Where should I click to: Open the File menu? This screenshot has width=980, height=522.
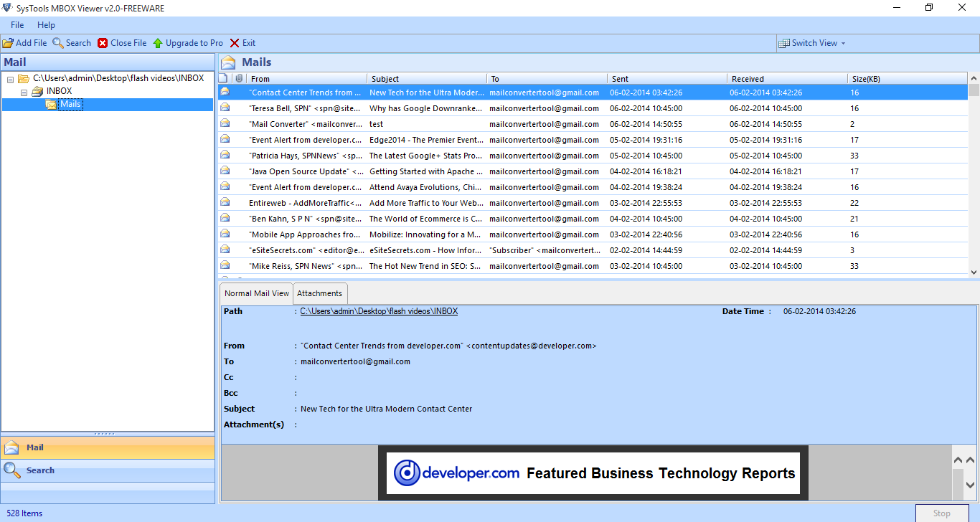[x=17, y=25]
